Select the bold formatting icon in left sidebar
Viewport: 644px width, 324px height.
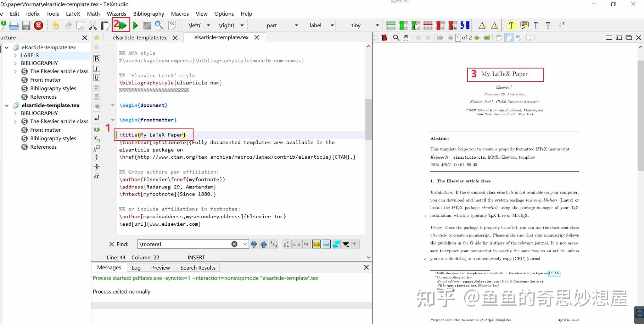click(96, 59)
